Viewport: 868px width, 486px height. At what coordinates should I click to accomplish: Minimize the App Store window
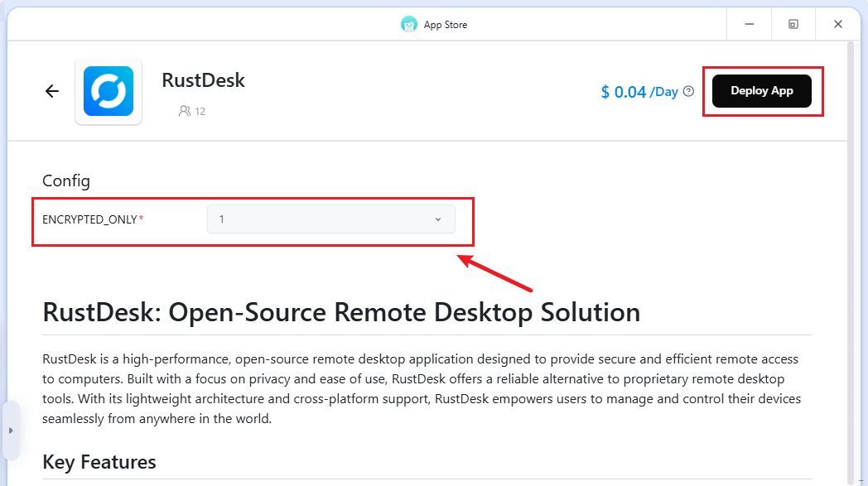point(749,25)
